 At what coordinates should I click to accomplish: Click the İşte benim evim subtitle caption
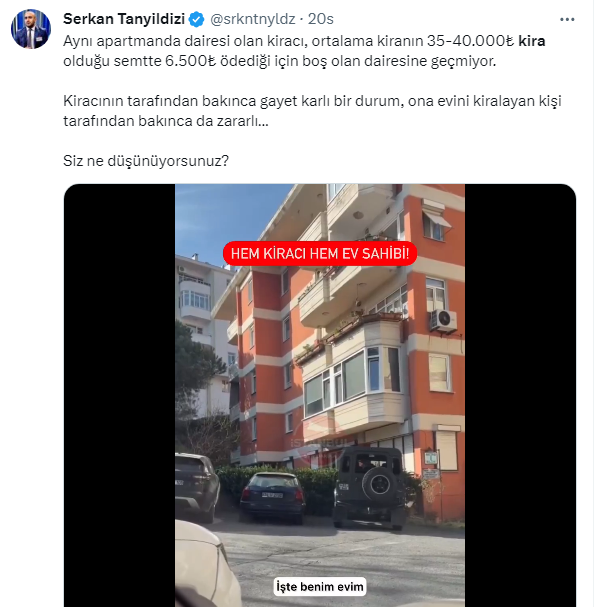[x=320, y=586]
